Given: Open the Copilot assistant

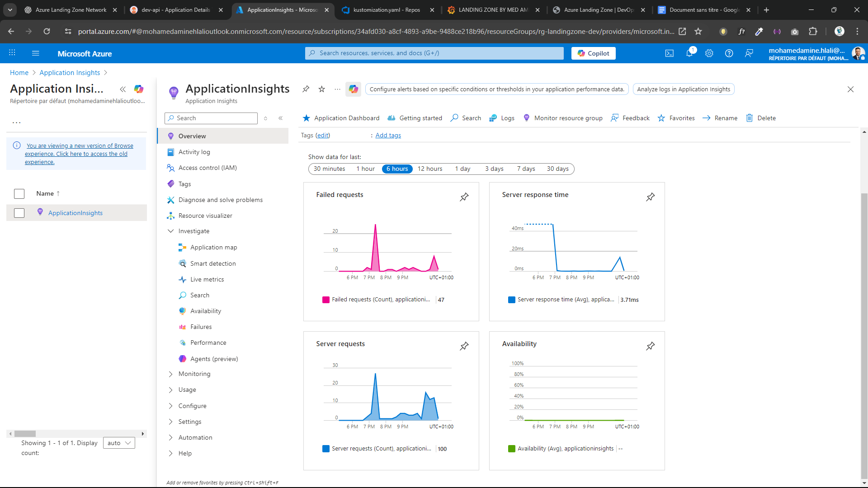Looking at the screenshot, I should (593, 53).
